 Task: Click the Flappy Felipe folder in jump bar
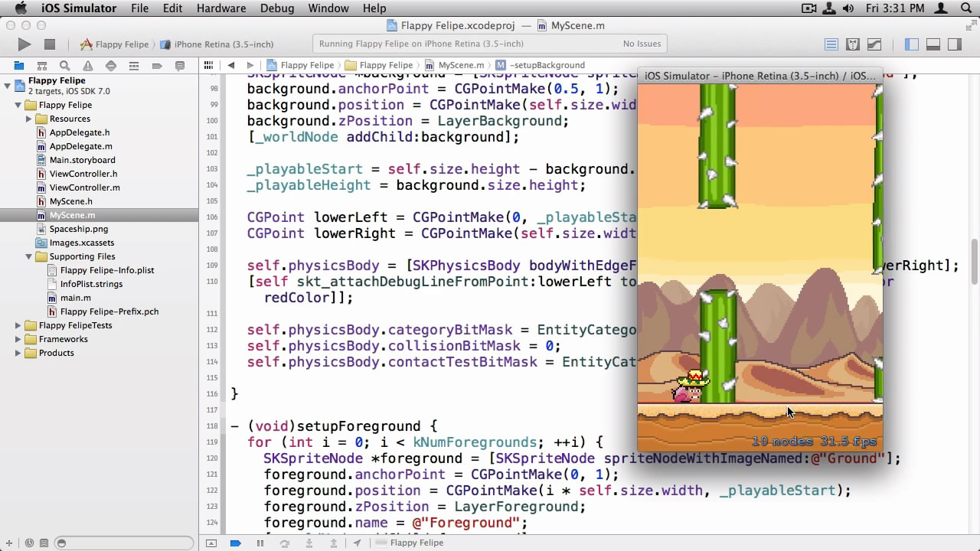[378, 66]
